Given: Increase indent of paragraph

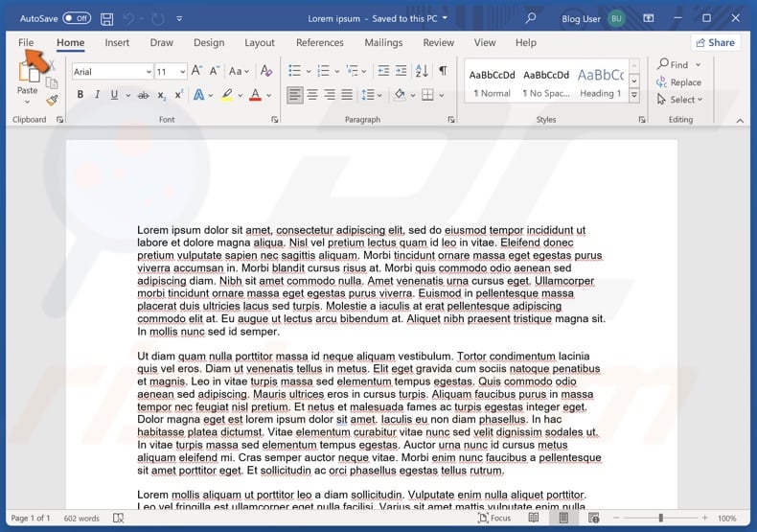Looking at the screenshot, I should (x=401, y=71).
